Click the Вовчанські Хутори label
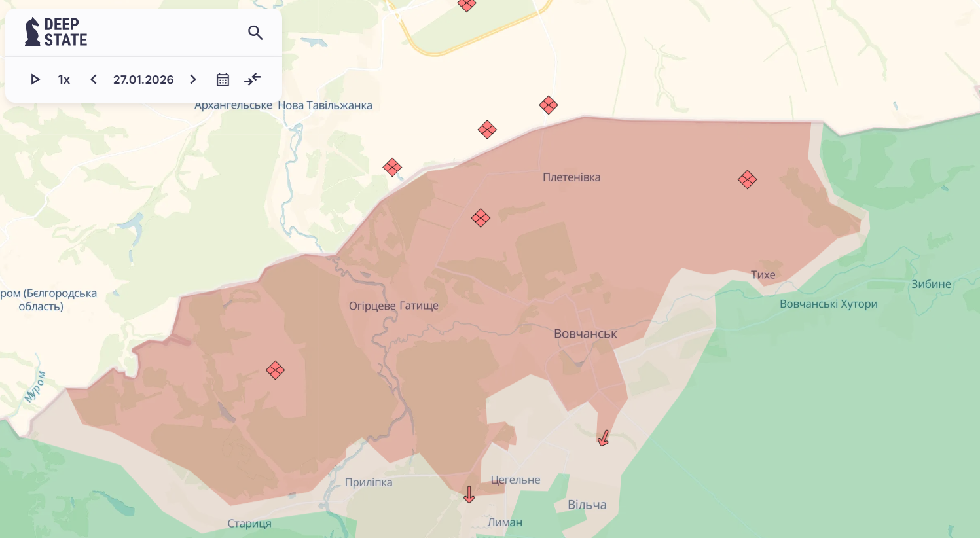The height and width of the screenshot is (538, 980). click(828, 304)
